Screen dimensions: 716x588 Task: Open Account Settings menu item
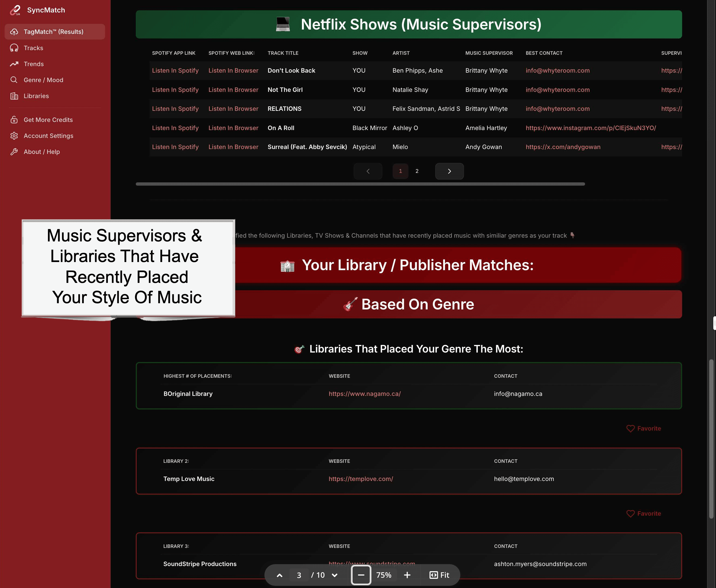(x=55, y=136)
